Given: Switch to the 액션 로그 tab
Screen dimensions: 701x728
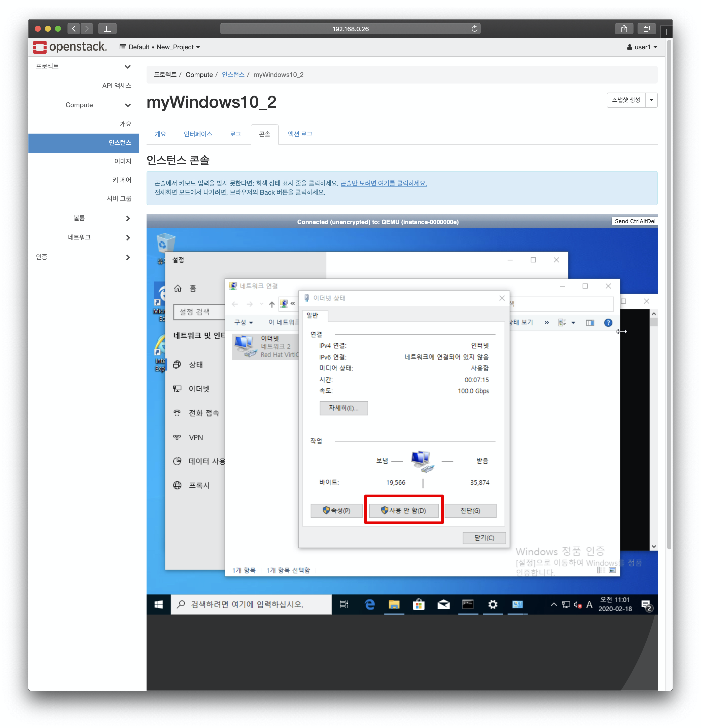Looking at the screenshot, I should [300, 134].
